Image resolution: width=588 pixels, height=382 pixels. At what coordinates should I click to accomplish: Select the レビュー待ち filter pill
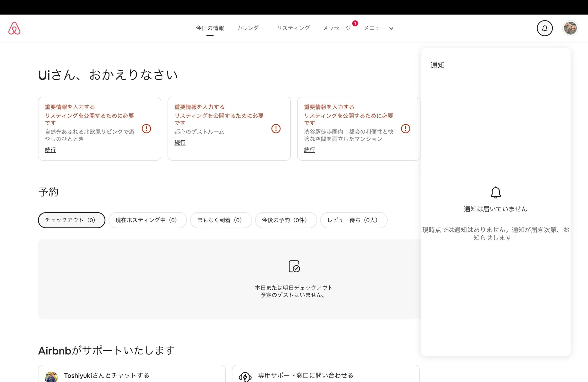tap(354, 220)
